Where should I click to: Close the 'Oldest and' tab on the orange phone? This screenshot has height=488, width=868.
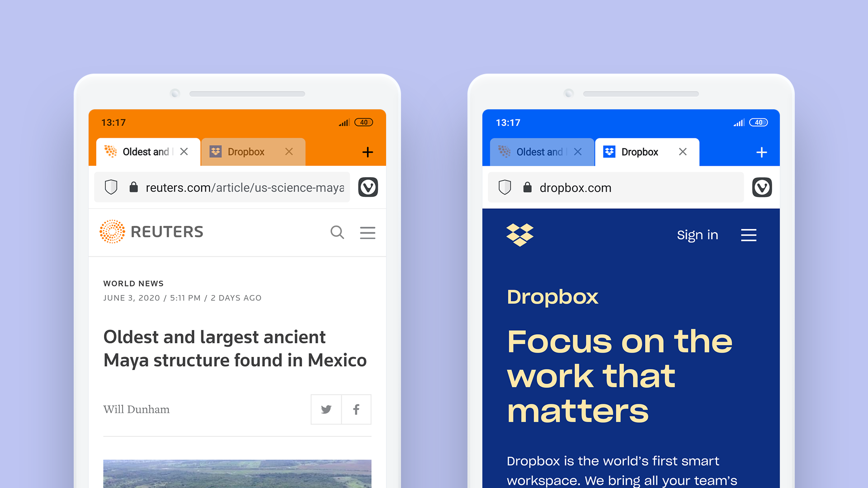point(184,152)
